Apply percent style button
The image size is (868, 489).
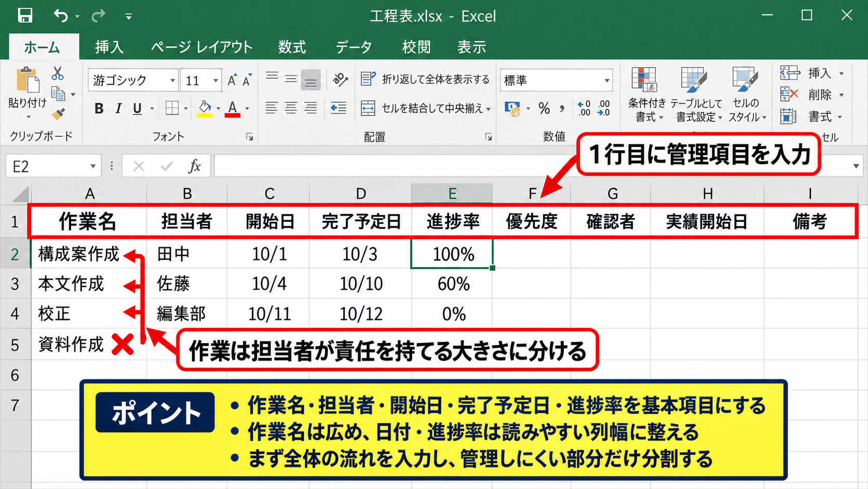tap(544, 109)
